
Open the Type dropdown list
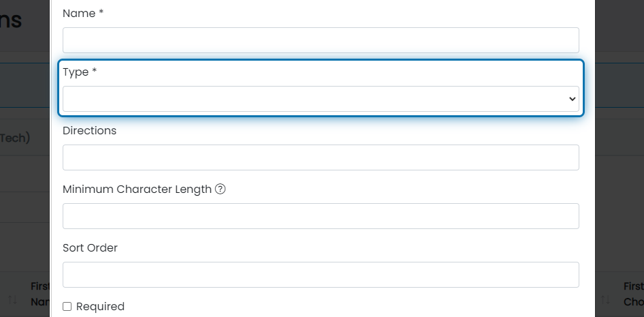(321, 99)
